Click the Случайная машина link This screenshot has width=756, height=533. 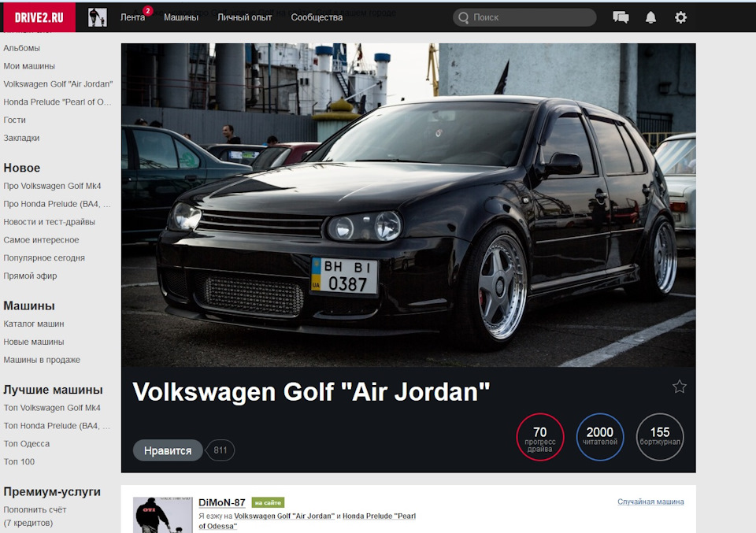click(x=650, y=502)
